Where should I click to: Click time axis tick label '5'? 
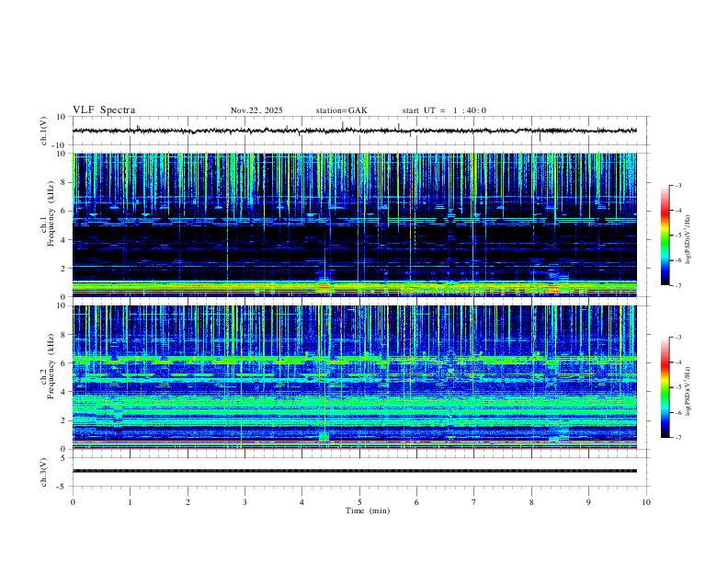point(359,502)
